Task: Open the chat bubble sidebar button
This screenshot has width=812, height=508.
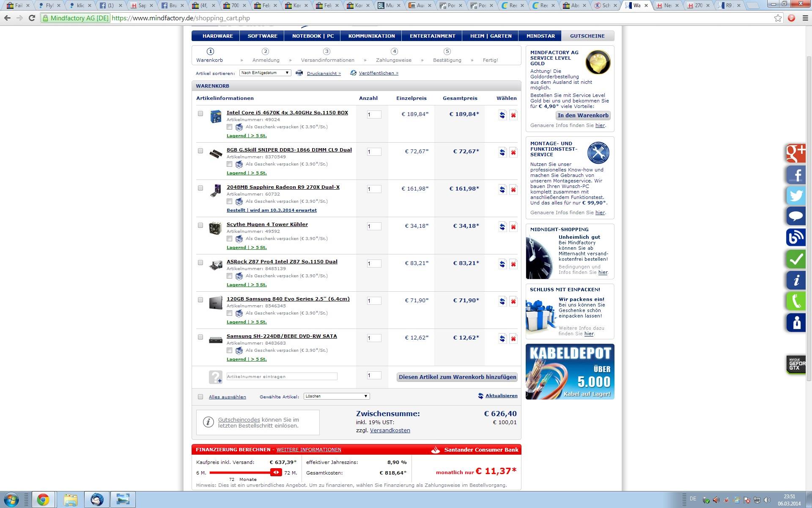Action: (x=796, y=216)
